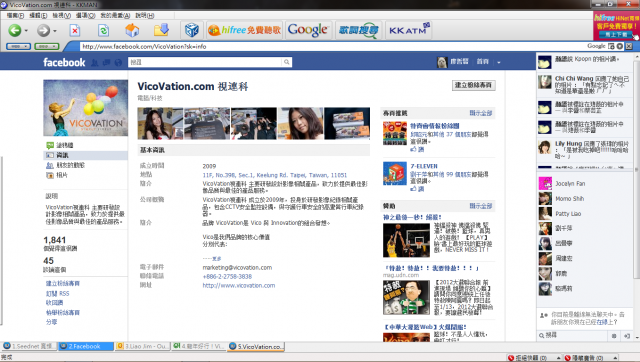Open the View (V) menu
Screen dimensions: 640x362
[61, 16]
